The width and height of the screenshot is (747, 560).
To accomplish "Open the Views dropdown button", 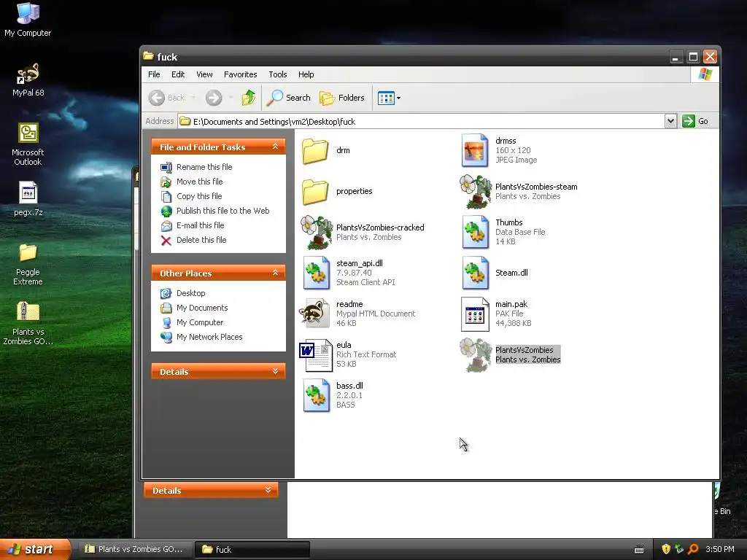I will pos(389,98).
